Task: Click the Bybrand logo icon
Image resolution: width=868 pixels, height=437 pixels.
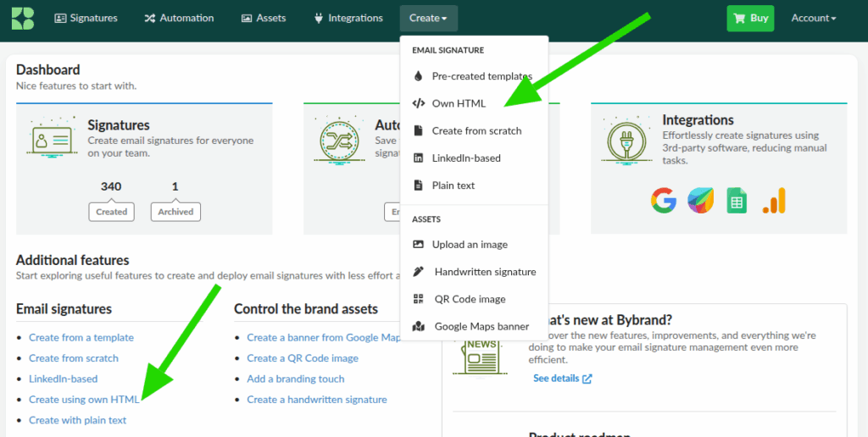Action: [23, 19]
